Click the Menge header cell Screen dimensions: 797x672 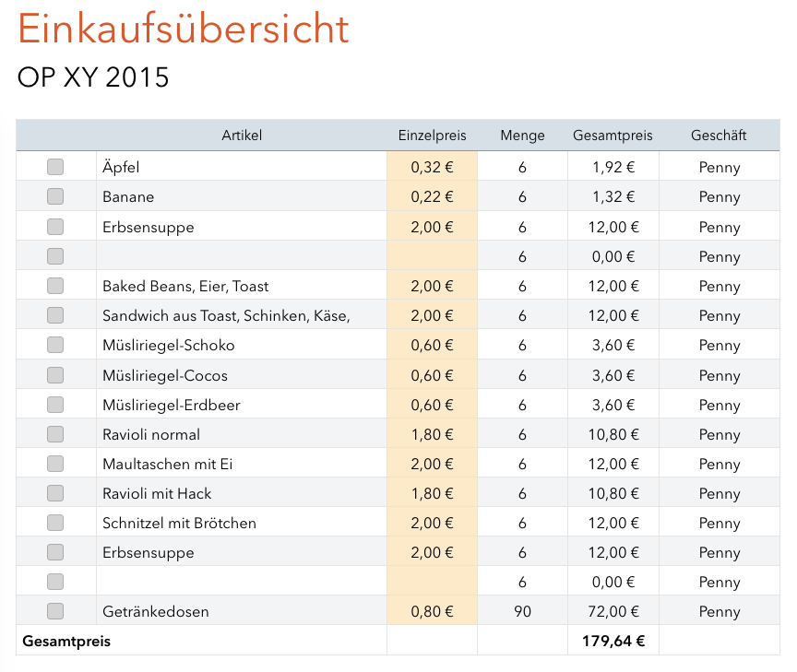(x=522, y=136)
